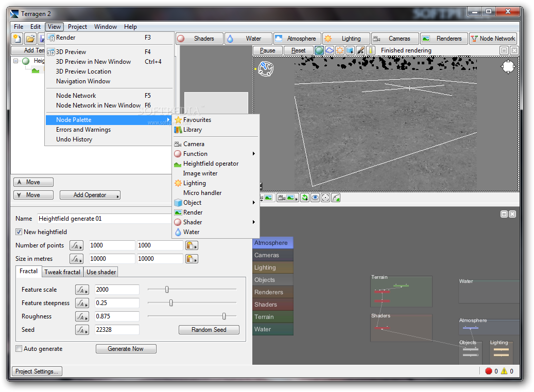The width and height of the screenshot is (534, 392).
Task: Open the Shaders layout button
Action: [x=200, y=39]
